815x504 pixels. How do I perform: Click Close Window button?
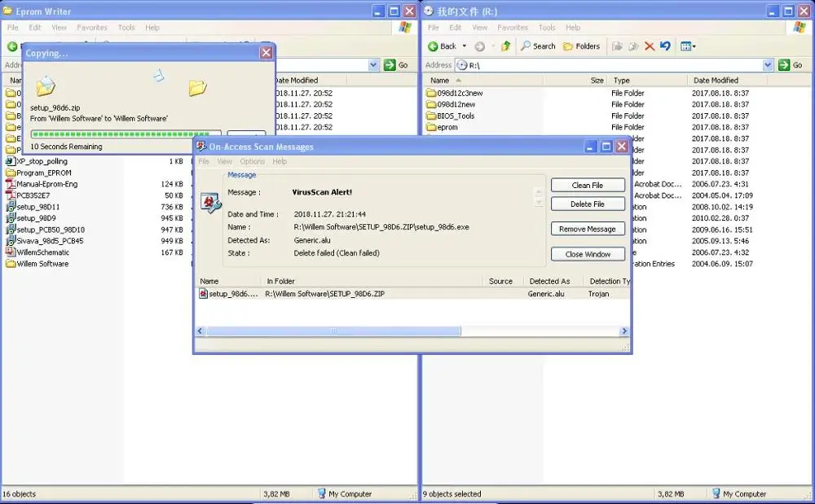point(588,254)
